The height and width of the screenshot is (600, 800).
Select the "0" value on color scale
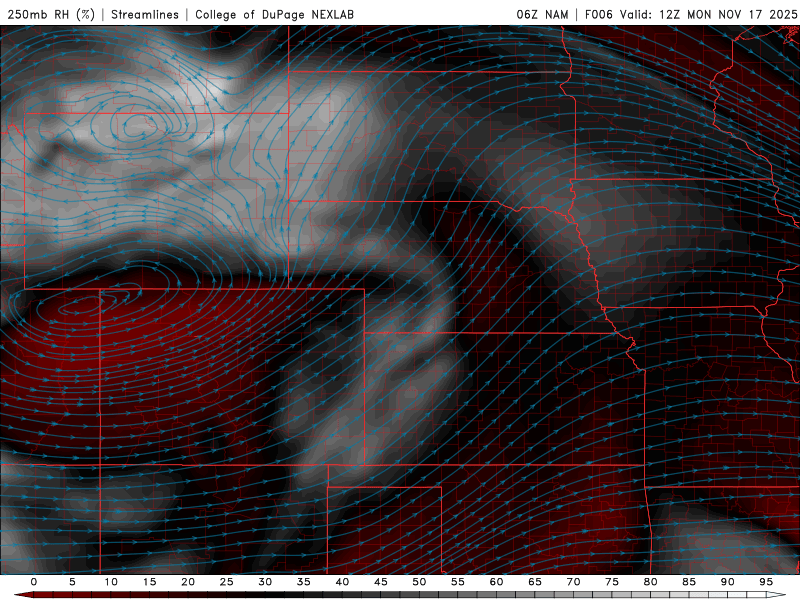pyautogui.click(x=34, y=582)
